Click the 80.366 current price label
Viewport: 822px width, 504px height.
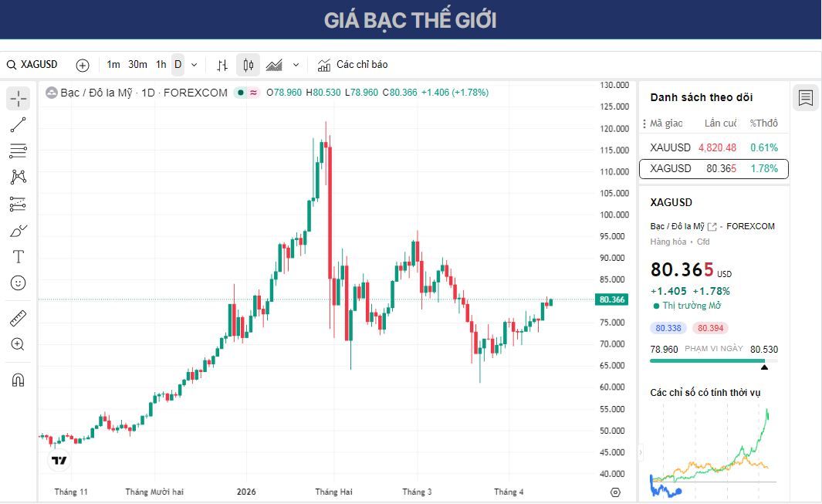click(612, 299)
